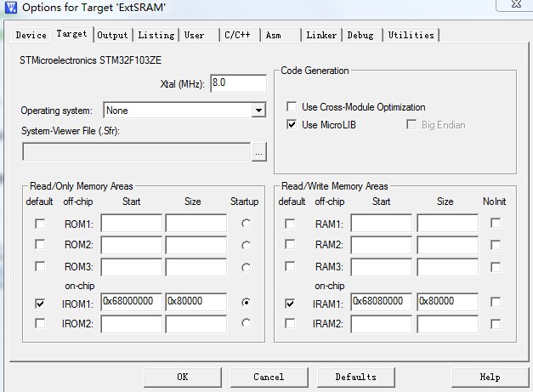Switch to the Debug tab
The width and height of the screenshot is (533, 392).
[x=362, y=35]
